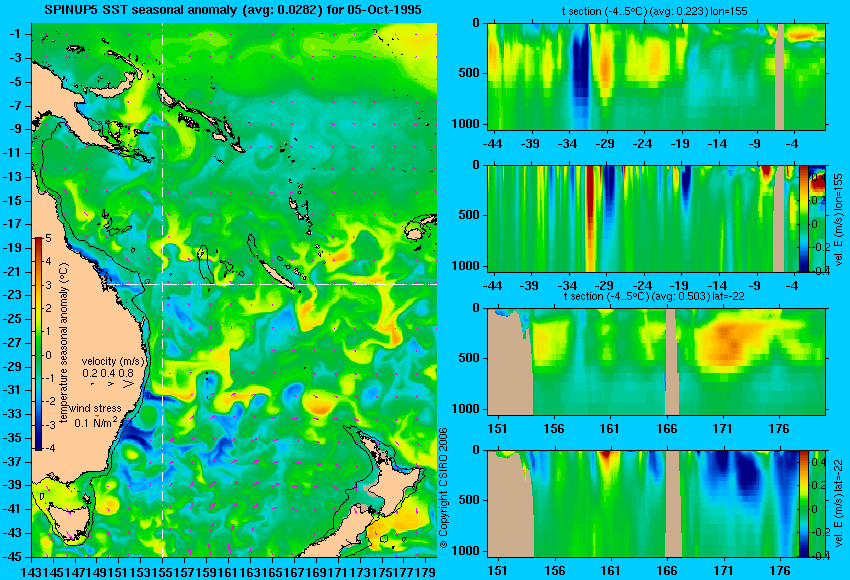The height and width of the screenshot is (580, 850).
Task: Click the 't section ... lat=-22' panel title
Action: [654, 297]
